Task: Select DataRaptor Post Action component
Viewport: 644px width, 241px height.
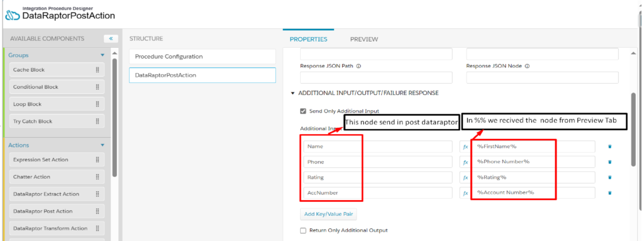Action: click(x=57, y=211)
